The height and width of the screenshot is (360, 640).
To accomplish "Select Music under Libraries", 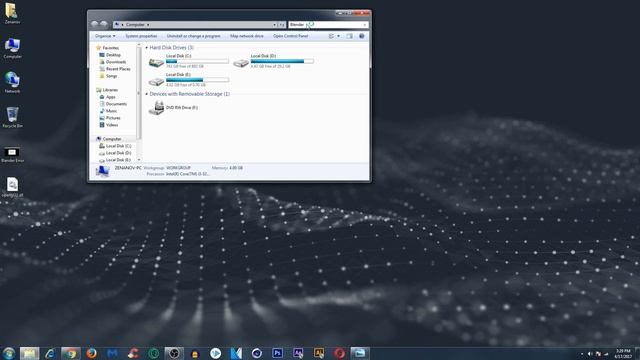I will pos(108,111).
